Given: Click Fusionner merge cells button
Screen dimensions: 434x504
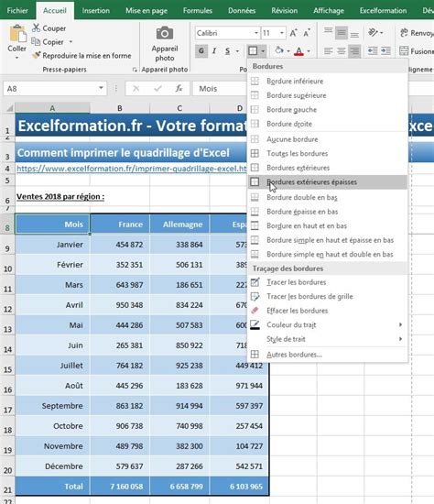Looking at the screenshot, I should point(417,50).
